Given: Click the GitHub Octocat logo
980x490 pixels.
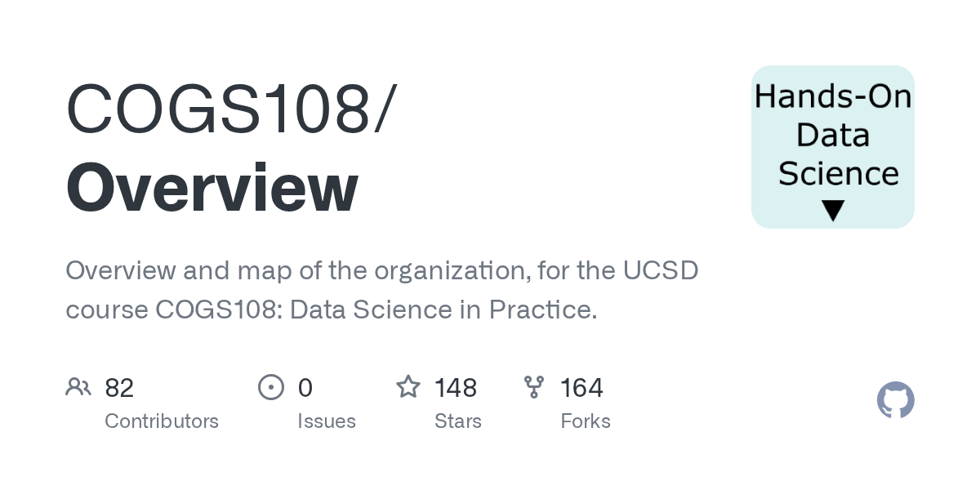Looking at the screenshot, I should (895, 400).
